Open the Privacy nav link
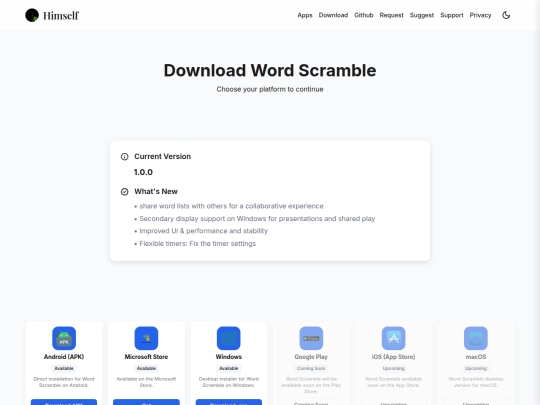 coord(480,15)
